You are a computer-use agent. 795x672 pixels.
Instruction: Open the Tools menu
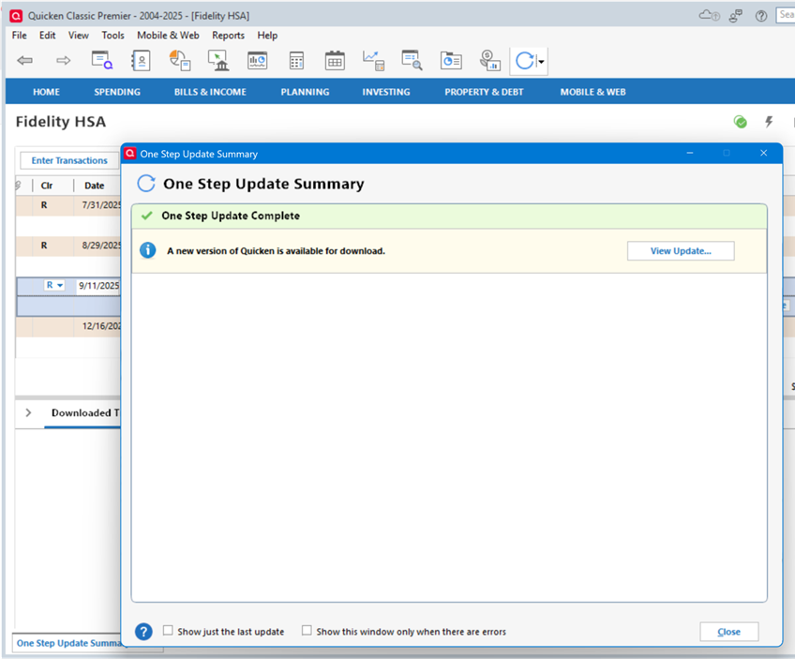click(x=113, y=36)
